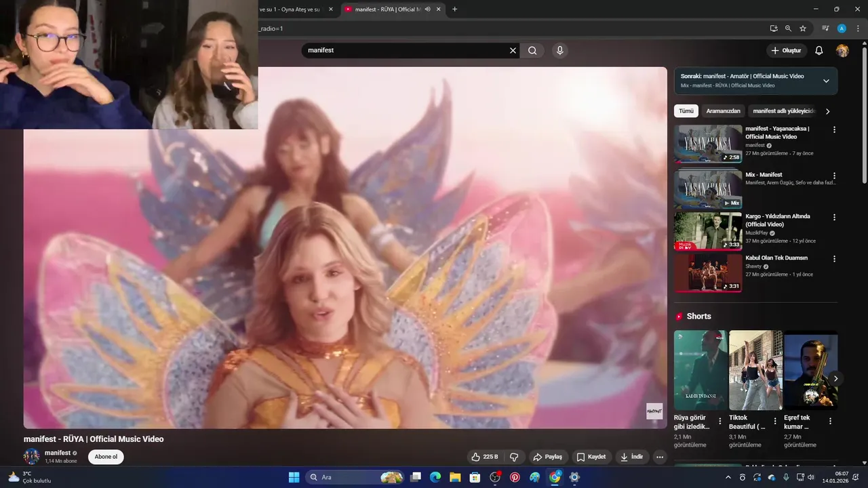Viewport: 868px width, 488px height.
Task: Open a new browser tab
Action: [454, 9]
